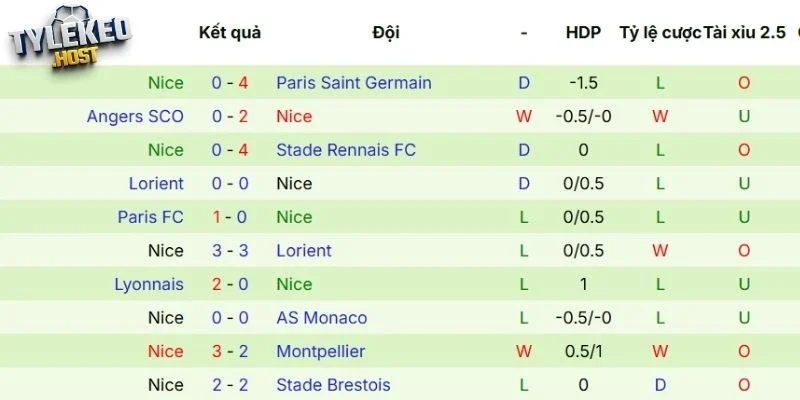Click the Tylekeo.host logo
This screenshot has height=400, width=800.
pos(68,41)
